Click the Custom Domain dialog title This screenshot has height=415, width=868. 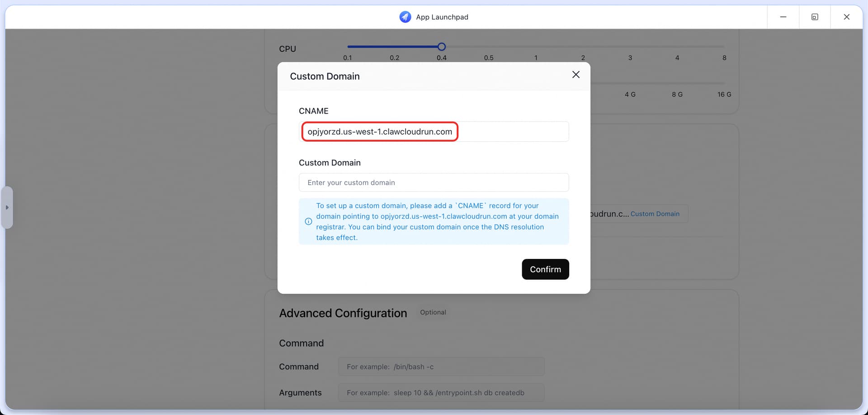click(x=325, y=76)
